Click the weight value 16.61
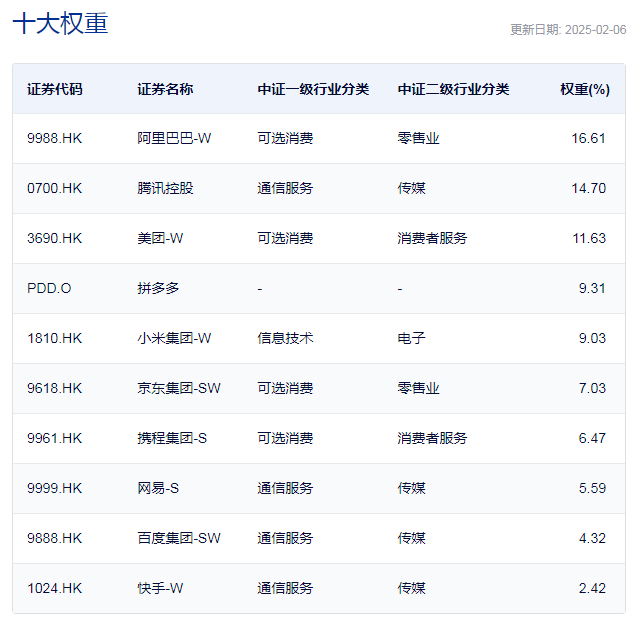This screenshot has height=626, width=636. tap(588, 138)
